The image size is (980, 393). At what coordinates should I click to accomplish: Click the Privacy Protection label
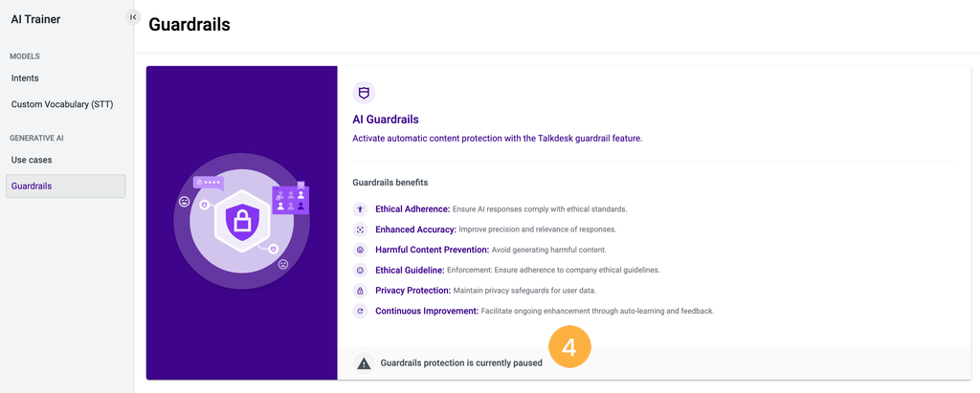[413, 291]
